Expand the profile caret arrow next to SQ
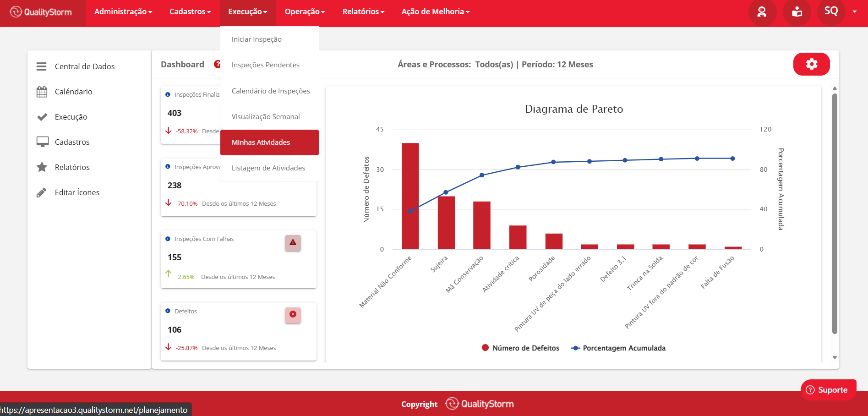The height and width of the screenshot is (416, 868). [x=855, y=12]
